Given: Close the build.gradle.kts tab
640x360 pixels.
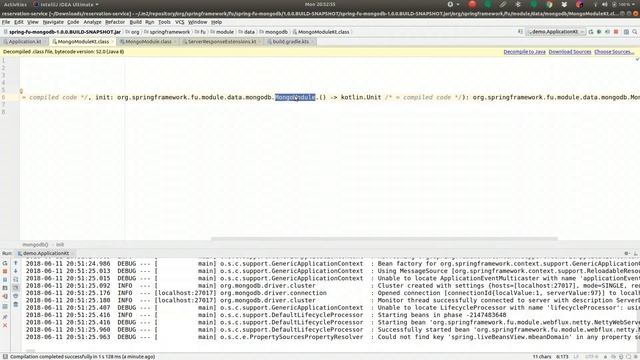Looking at the screenshot, I should point(312,42).
